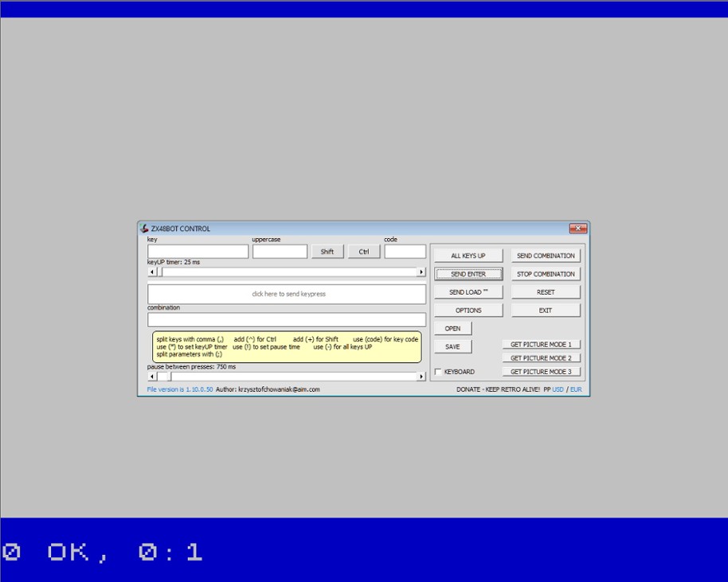Click here to send keypress
Screen dimensions: 728x582
(287, 294)
